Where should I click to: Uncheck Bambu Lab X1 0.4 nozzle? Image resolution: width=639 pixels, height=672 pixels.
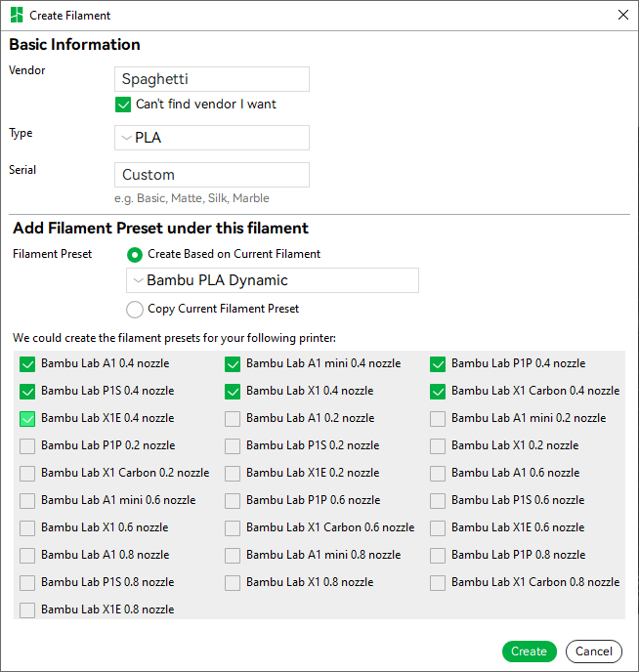(x=233, y=392)
